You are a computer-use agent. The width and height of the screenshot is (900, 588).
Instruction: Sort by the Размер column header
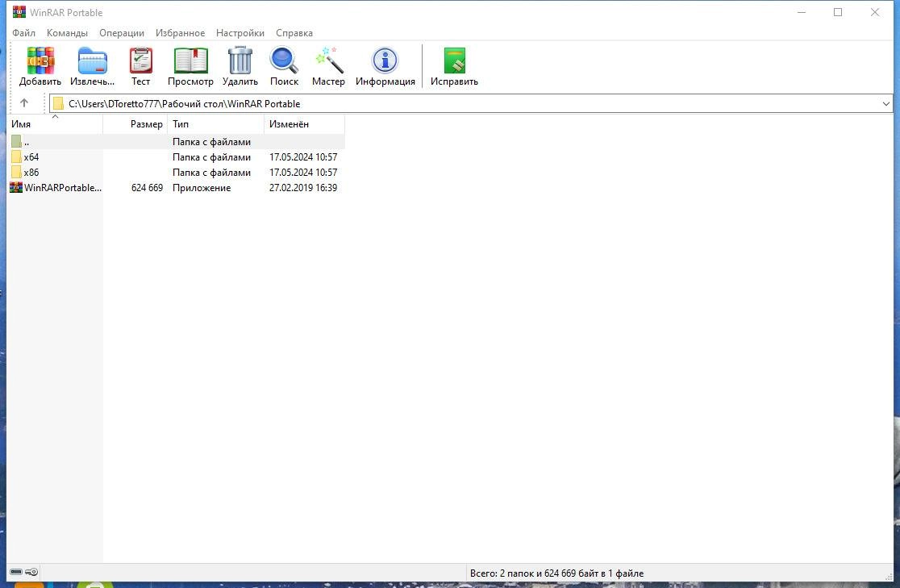coord(135,124)
